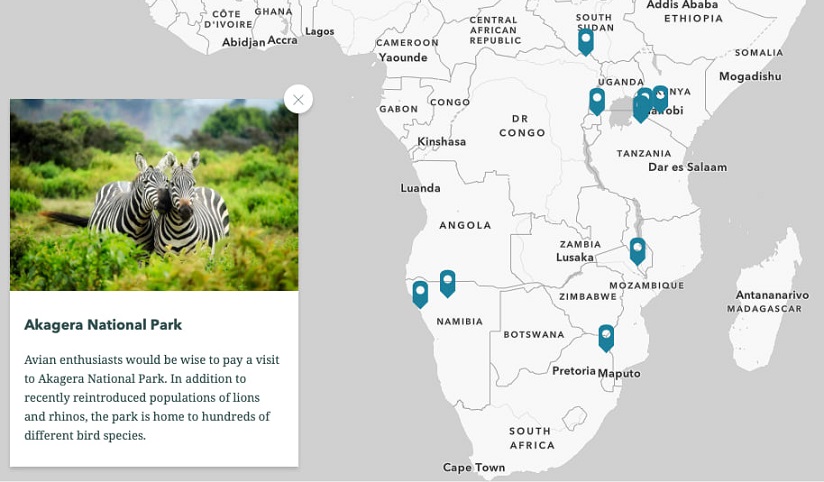The width and height of the screenshot is (824, 482).
Task: Select the map pin in South Sudan
Action: (585, 42)
